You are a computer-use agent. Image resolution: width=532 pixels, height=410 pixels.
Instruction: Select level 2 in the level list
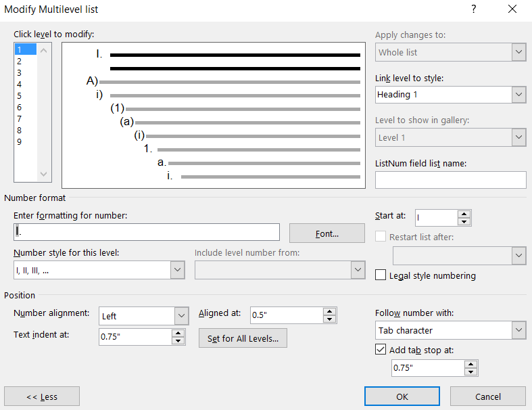pyautogui.click(x=20, y=61)
